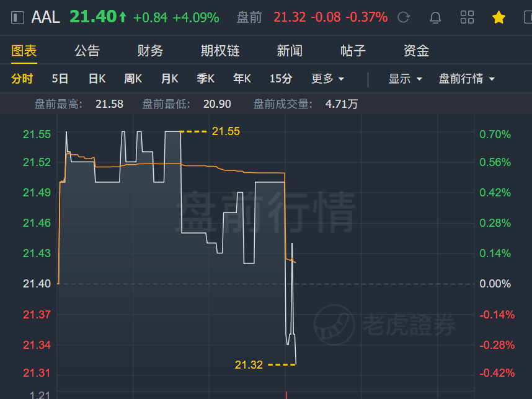
Task: Toggle the yellow favorite star
Action: (499, 17)
